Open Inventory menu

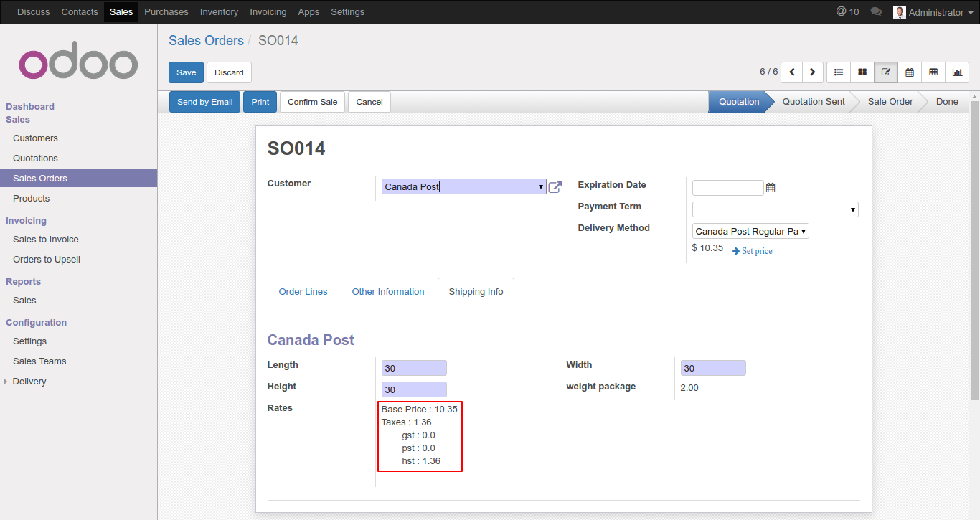click(219, 12)
